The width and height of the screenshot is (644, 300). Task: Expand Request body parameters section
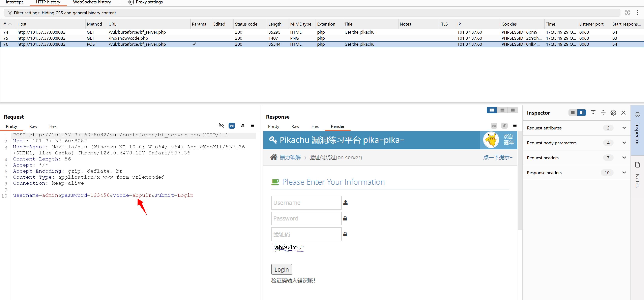(x=624, y=143)
